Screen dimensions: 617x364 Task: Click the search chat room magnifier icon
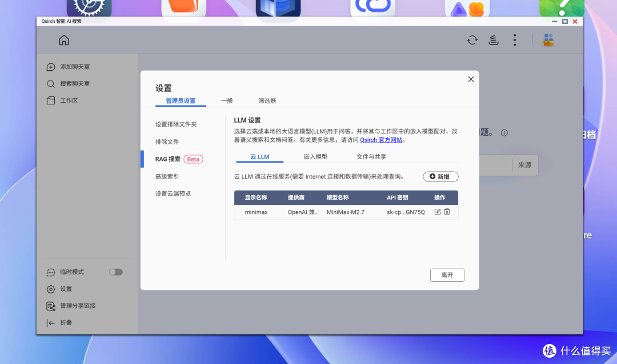point(51,84)
